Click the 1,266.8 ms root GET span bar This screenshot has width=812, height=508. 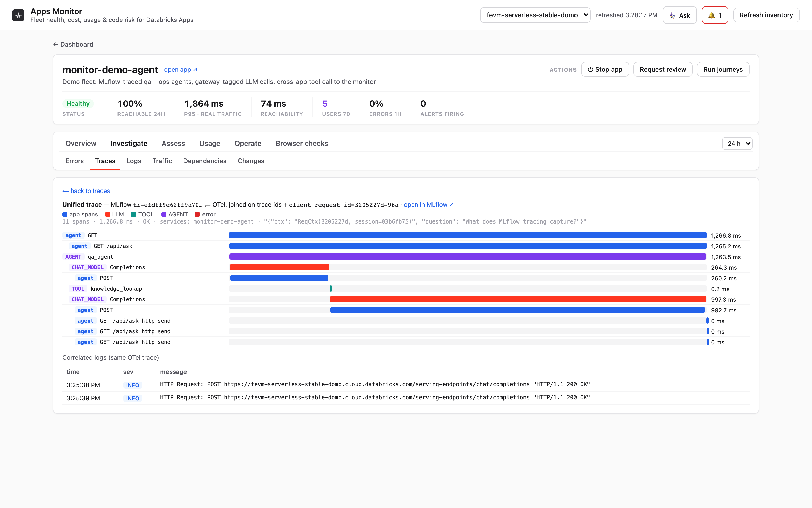click(x=468, y=235)
